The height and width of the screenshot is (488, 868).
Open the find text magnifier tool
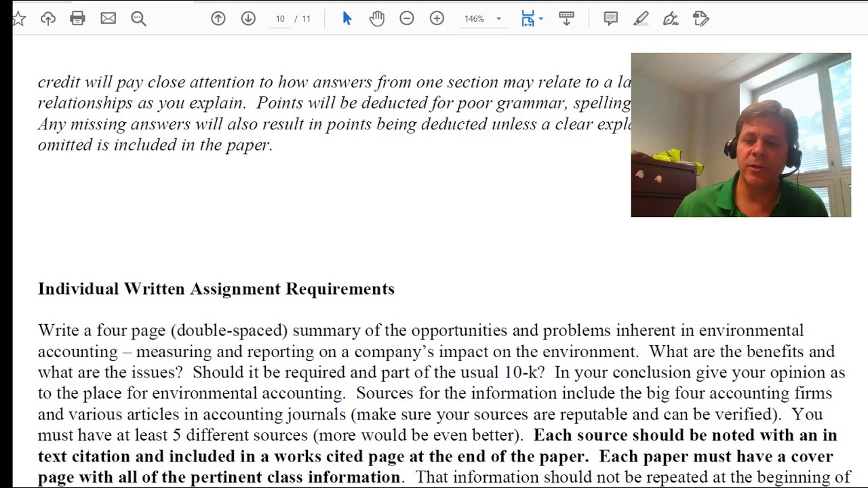tap(138, 19)
